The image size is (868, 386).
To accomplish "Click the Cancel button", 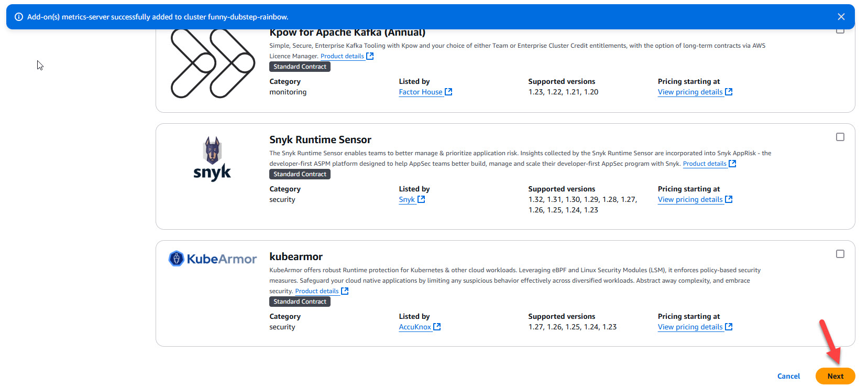I will (788, 376).
